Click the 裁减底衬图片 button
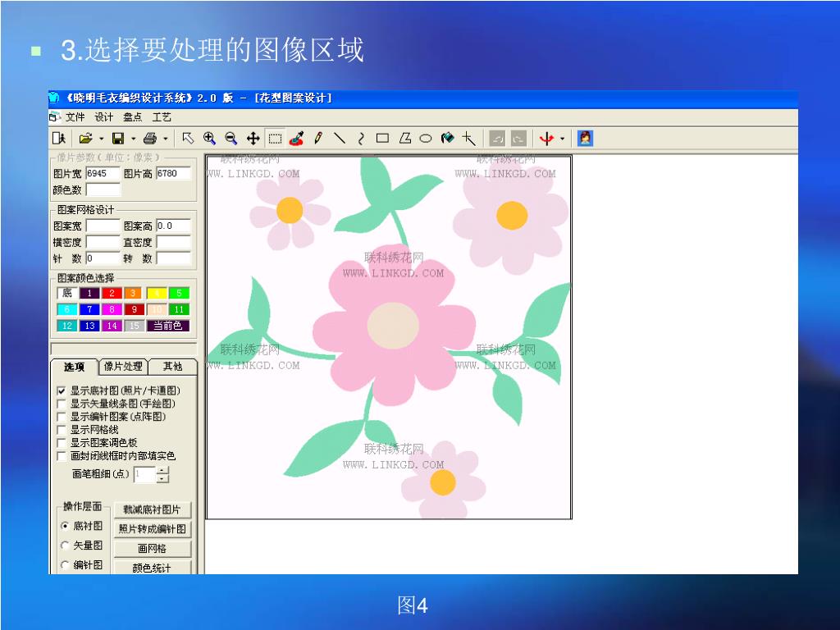This screenshot has height=630, width=840. tap(152, 509)
